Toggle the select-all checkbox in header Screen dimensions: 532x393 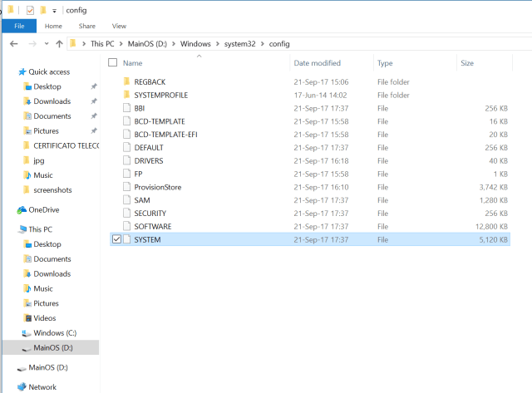(x=113, y=62)
